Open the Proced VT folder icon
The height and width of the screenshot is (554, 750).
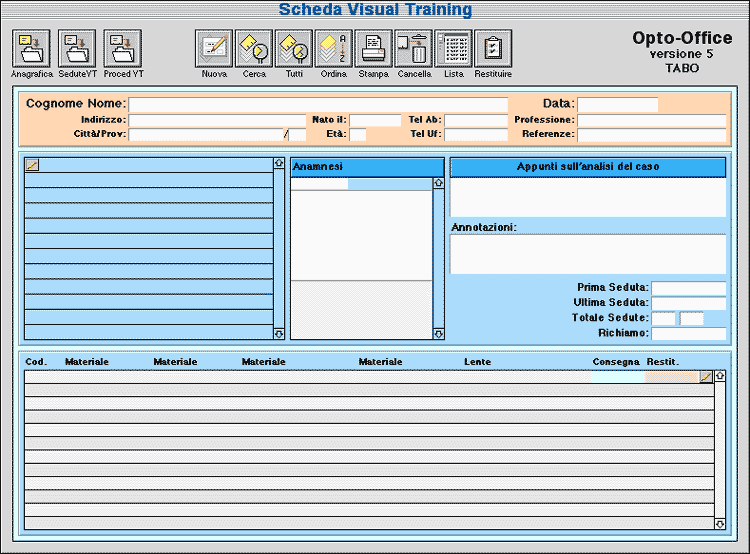click(x=123, y=48)
